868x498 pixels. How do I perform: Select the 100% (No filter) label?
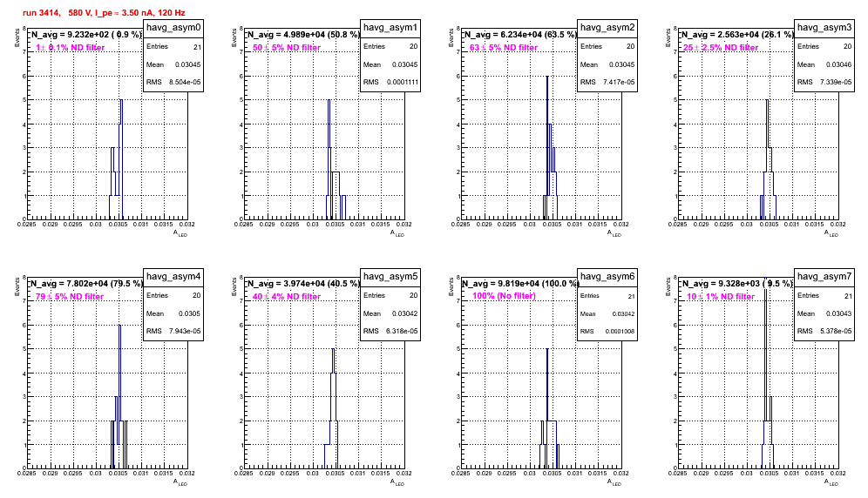[505, 296]
